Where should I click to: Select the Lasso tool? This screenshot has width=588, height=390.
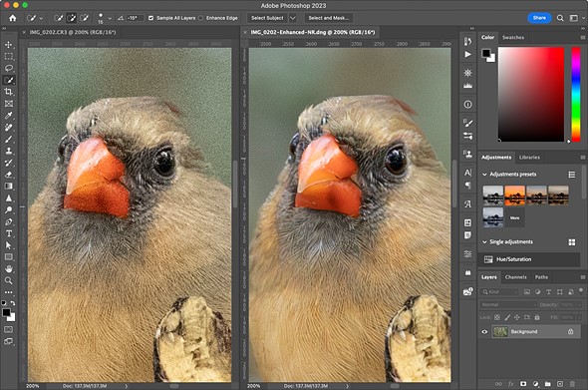click(x=9, y=68)
